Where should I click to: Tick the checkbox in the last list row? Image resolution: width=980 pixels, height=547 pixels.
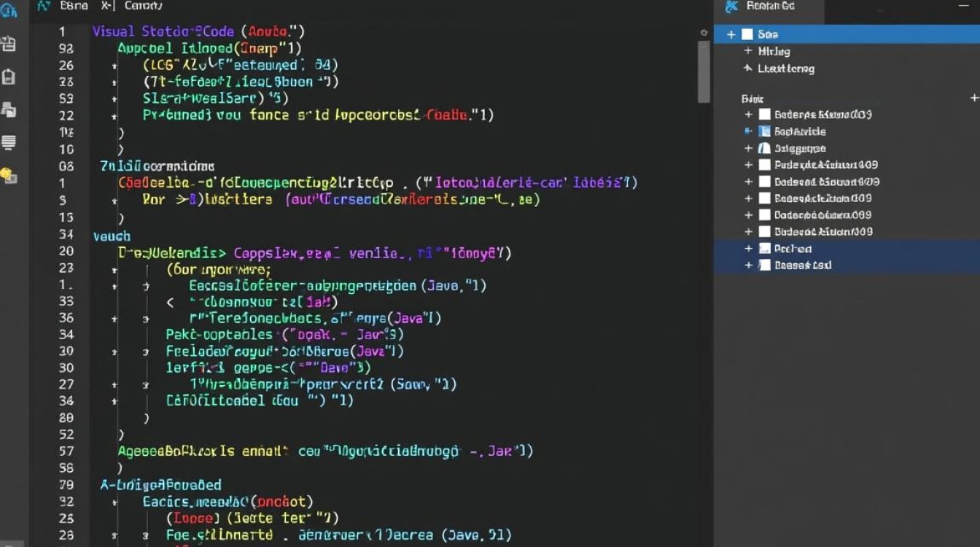click(x=764, y=265)
